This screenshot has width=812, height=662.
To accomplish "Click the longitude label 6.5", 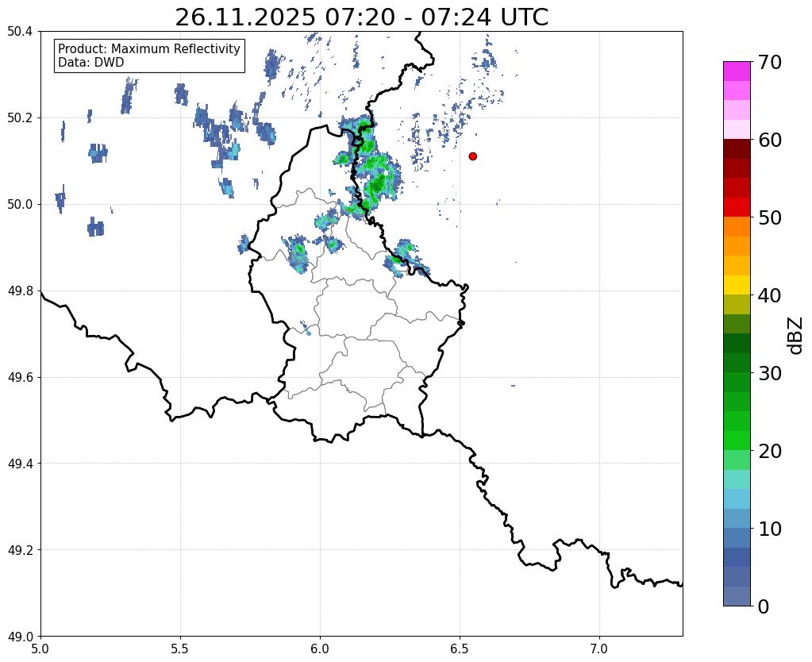I will [460, 649].
